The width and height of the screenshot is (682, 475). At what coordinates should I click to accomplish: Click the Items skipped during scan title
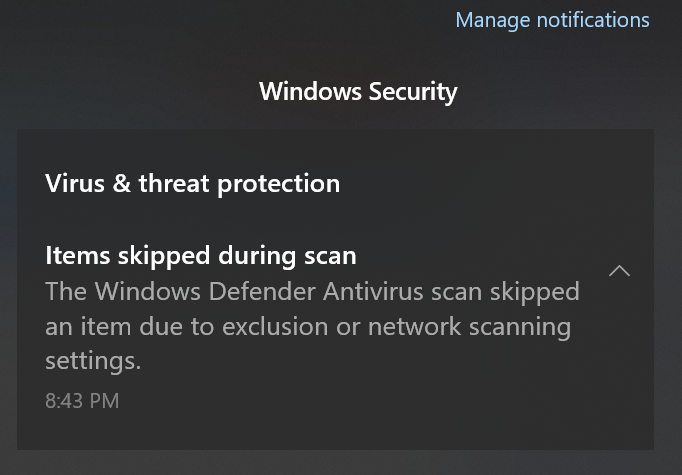coord(201,255)
